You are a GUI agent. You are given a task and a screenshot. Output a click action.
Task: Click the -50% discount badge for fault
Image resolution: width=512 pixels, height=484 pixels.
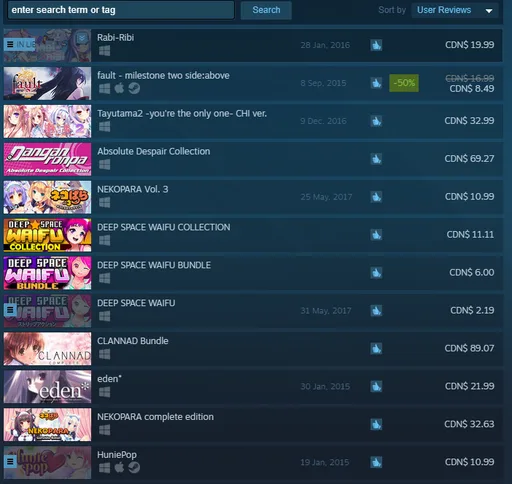(x=404, y=83)
